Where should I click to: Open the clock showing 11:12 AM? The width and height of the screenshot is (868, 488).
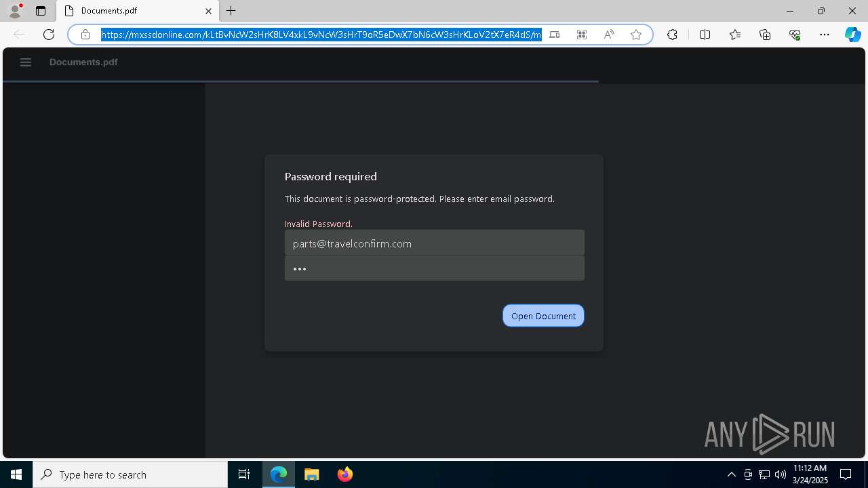click(x=810, y=474)
